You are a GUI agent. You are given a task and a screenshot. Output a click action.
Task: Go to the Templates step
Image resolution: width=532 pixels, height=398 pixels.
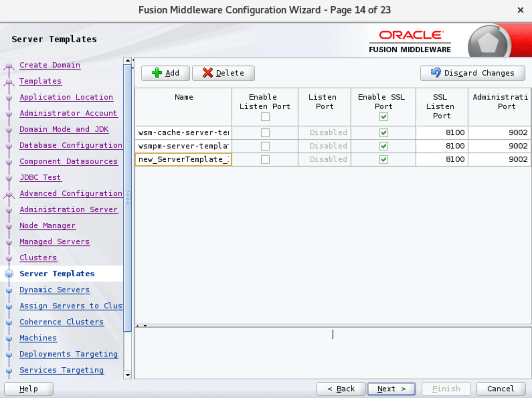41,81
